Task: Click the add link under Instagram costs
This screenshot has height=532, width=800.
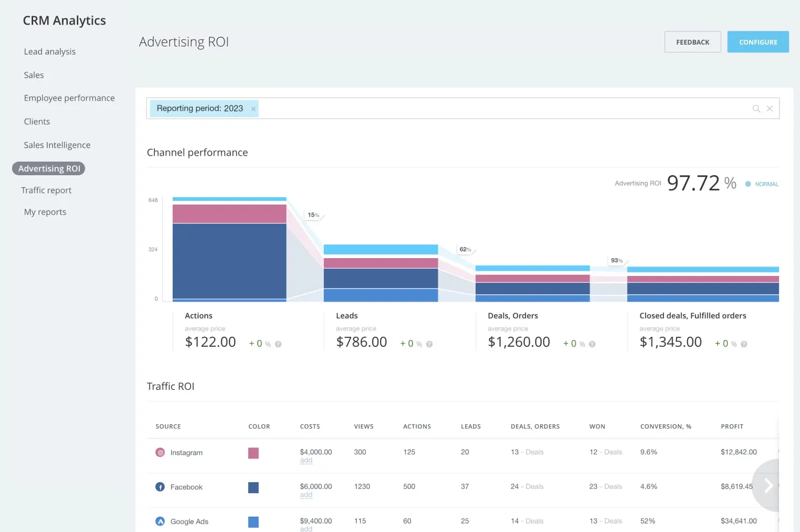Action: (306, 461)
